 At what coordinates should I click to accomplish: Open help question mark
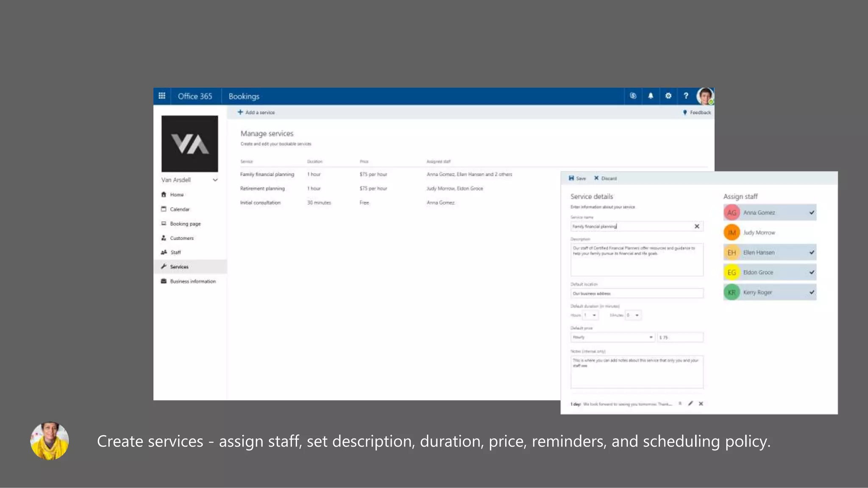(x=686, y=96)
